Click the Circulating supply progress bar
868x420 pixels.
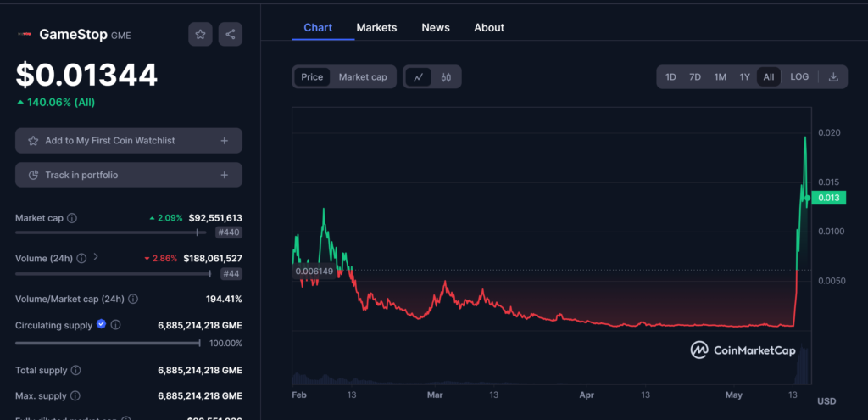(108, 343)
